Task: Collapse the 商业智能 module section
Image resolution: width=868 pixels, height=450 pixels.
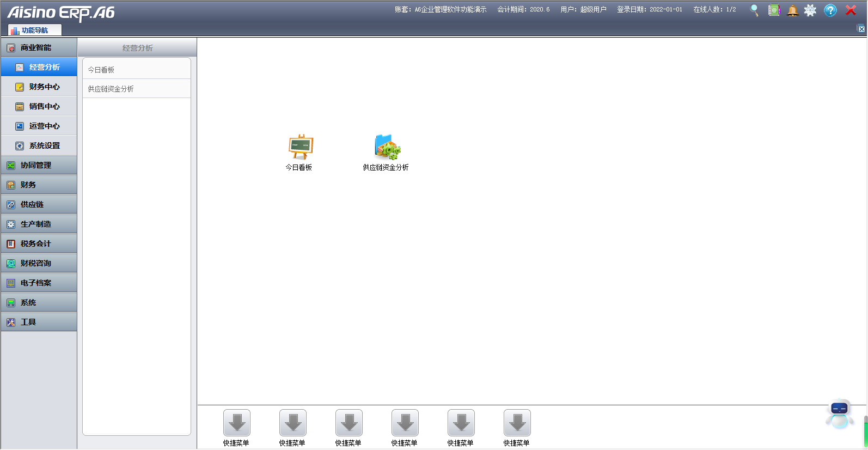Action: [x=39, y=48]
